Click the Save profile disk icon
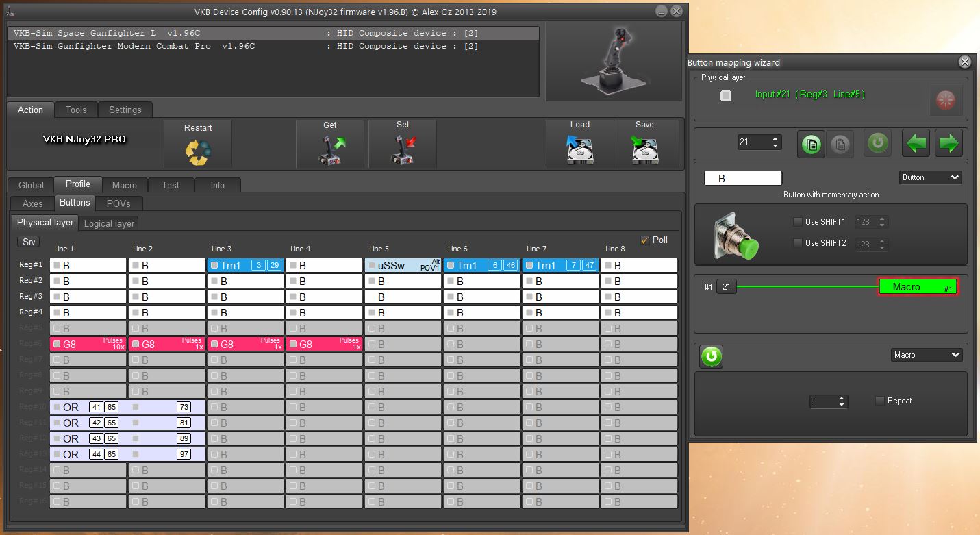 click(x=644, y=150)
